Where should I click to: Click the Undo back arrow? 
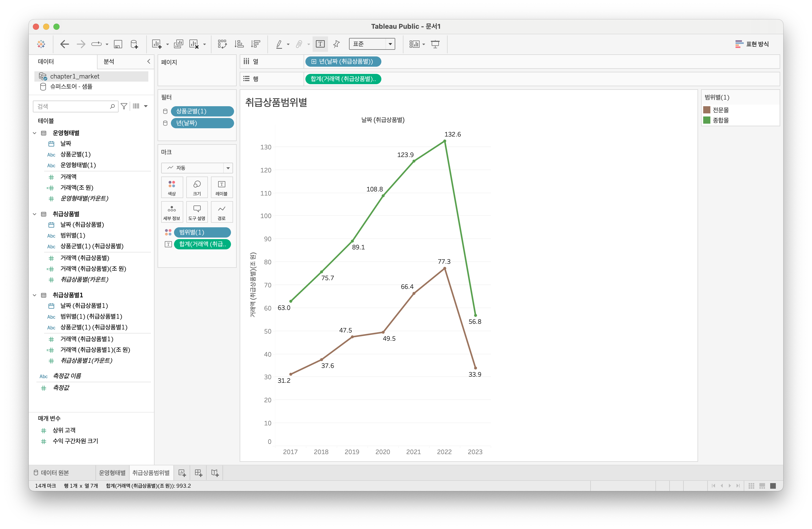(x=64, y=44)
